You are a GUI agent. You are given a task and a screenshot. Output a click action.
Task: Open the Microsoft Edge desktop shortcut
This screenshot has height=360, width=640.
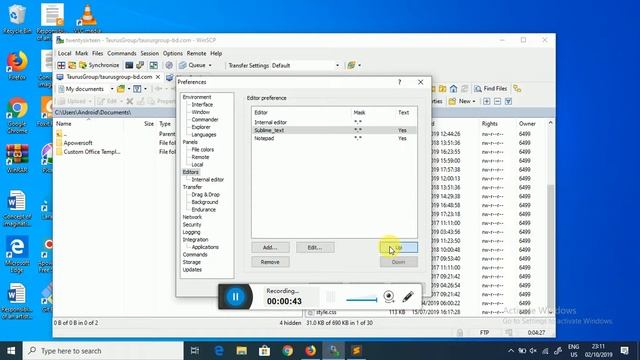[17, 254]
